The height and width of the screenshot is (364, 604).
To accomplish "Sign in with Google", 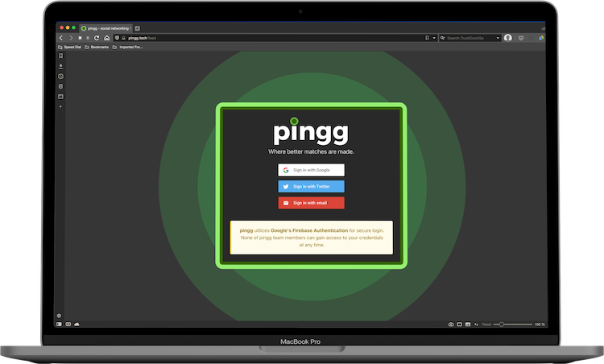I will (x=311, y=170).
